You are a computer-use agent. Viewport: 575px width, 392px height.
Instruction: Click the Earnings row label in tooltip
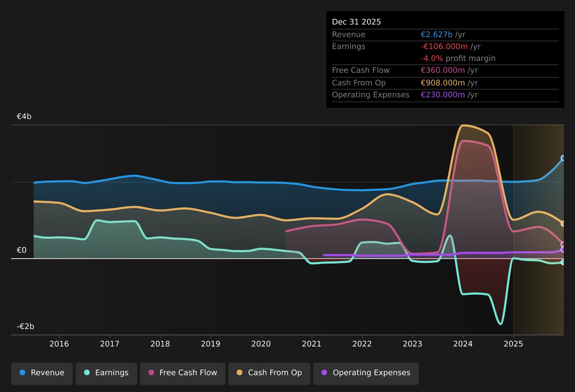coord(349,47)
